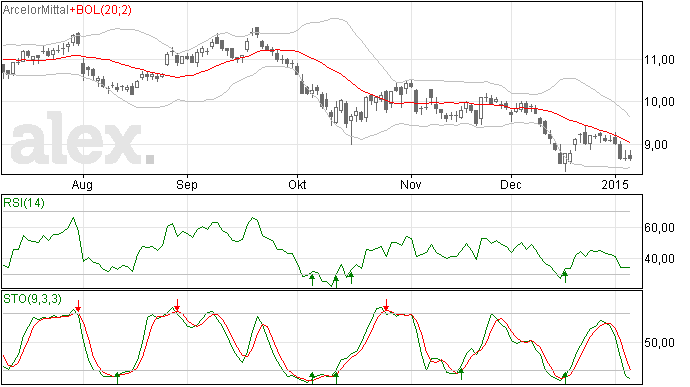Click the green stochastic buy arrow in mid-December
This screenshot has width=690, height=387.
click(565, 378)
